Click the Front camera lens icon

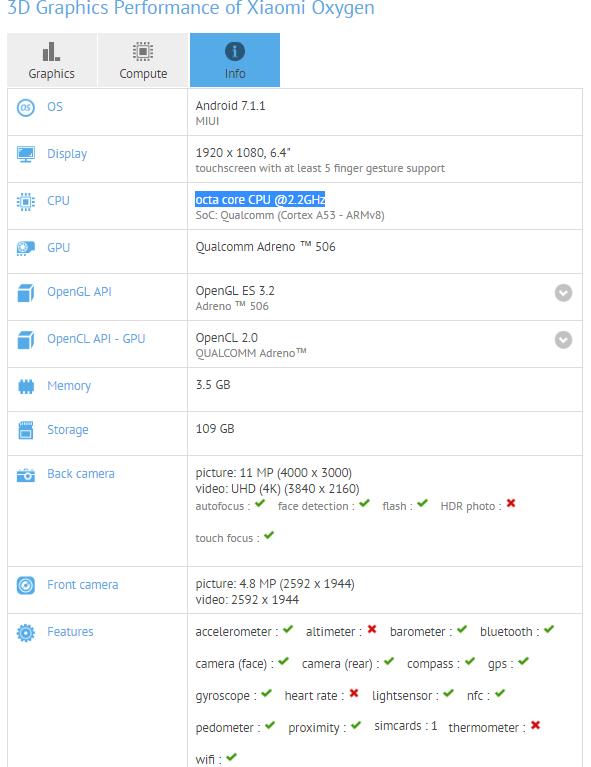(x=26, y=585)
